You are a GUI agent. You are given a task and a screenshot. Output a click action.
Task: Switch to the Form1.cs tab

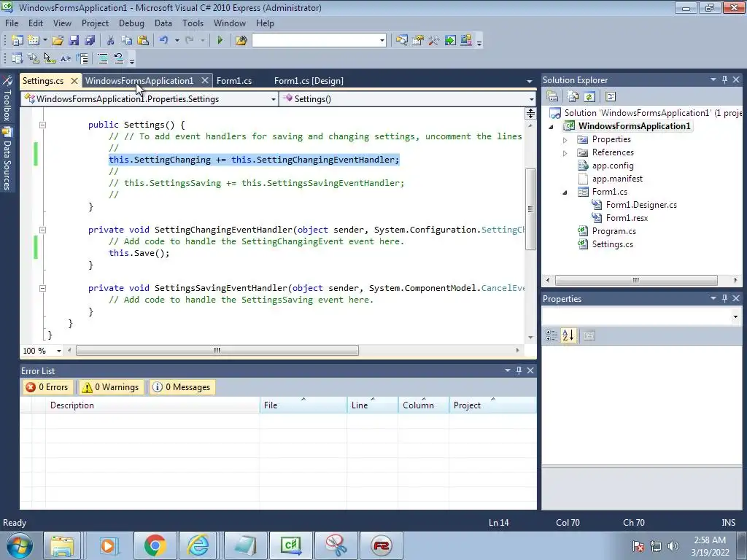234,80
